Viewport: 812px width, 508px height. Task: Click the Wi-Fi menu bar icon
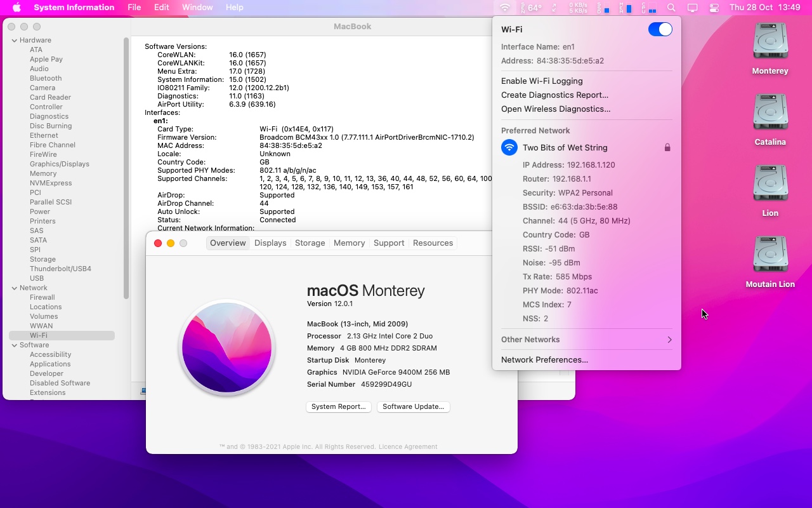(505, 8)
